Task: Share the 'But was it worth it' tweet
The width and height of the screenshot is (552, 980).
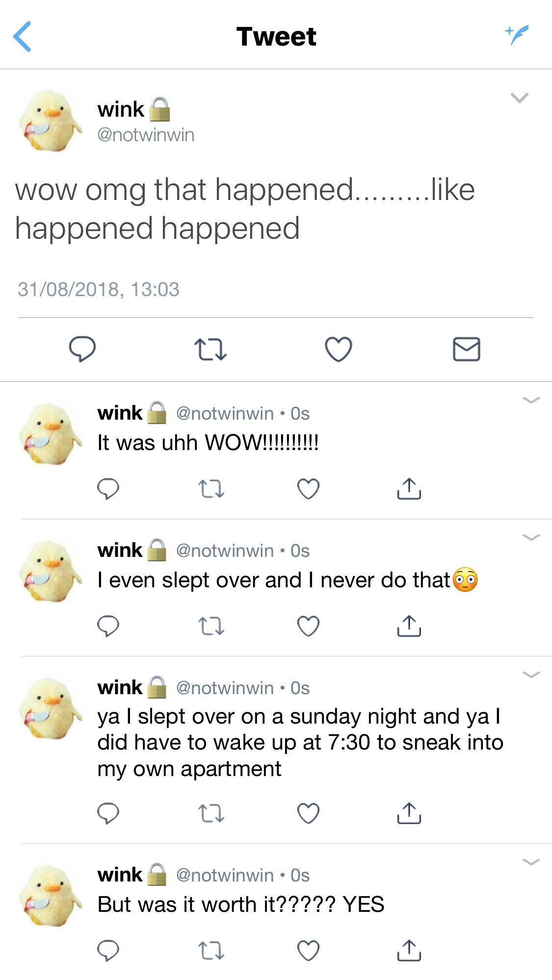Action: [x=409, y=951]
